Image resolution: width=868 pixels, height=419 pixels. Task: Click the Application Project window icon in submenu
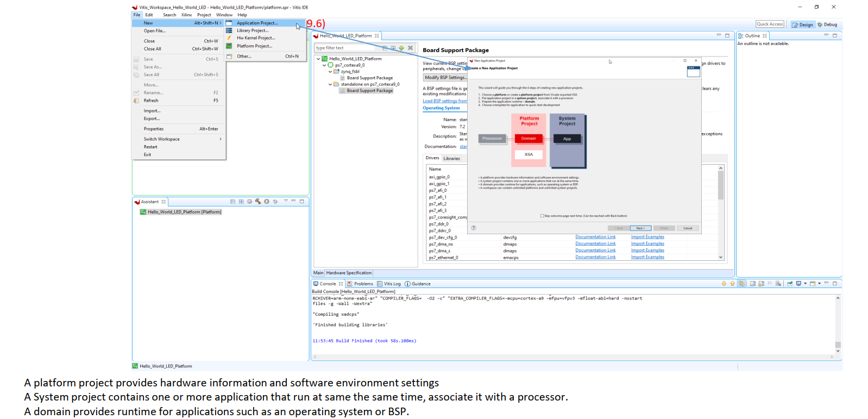229,23
